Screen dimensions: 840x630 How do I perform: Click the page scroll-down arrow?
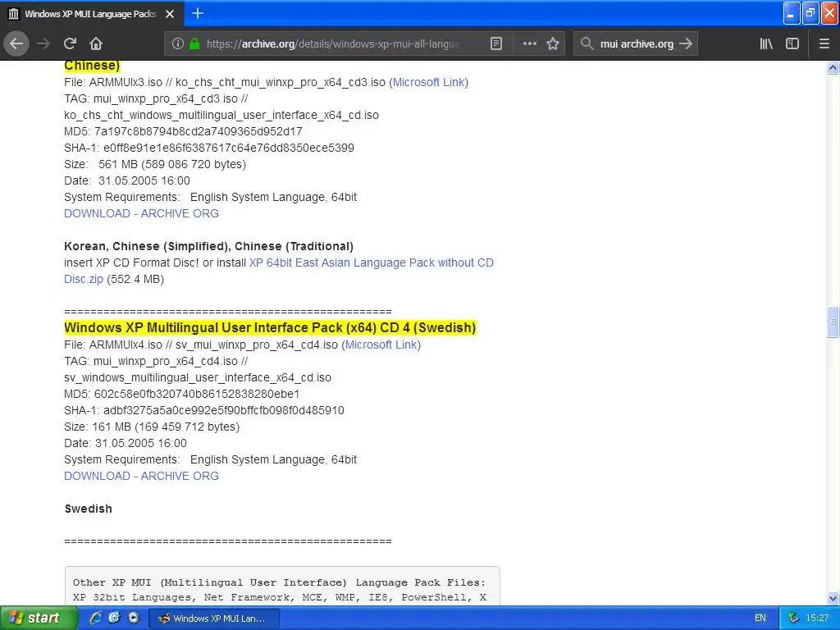click(x=833, y=598)
